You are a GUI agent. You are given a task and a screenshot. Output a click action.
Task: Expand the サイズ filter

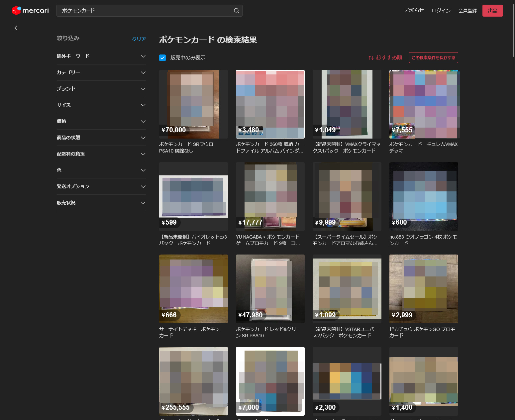[x=101, y=105]
